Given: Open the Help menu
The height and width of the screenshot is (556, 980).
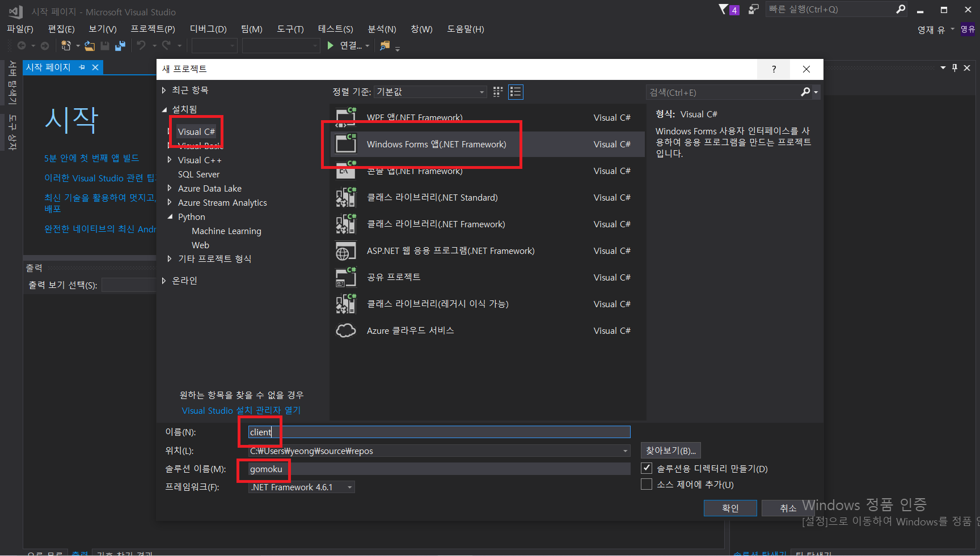Looking at the screenshot, I should (x=466, y=29).
